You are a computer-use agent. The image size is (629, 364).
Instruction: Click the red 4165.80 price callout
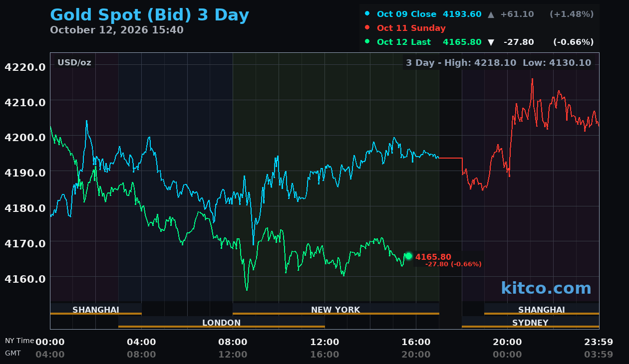point(433,257)
